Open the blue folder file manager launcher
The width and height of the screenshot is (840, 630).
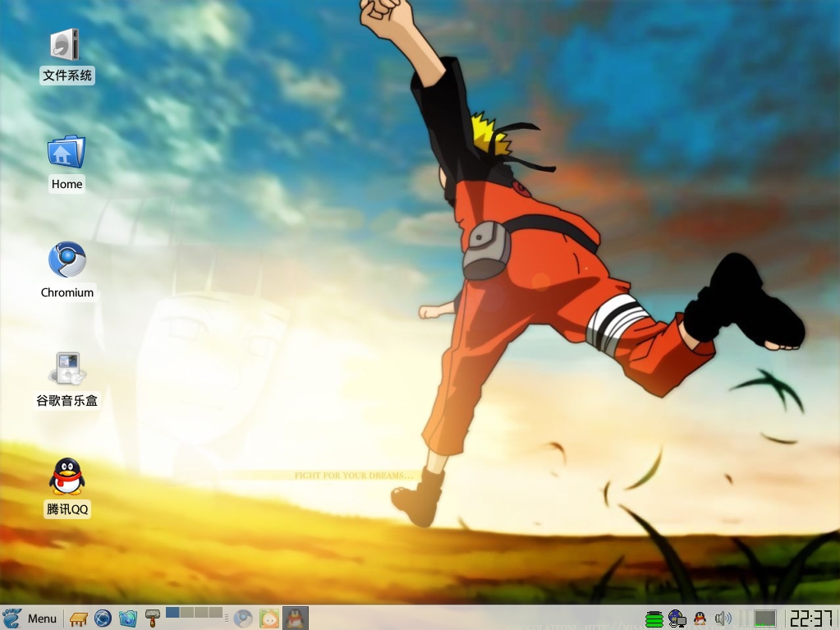pyautogui.click(x=128, y=619)
